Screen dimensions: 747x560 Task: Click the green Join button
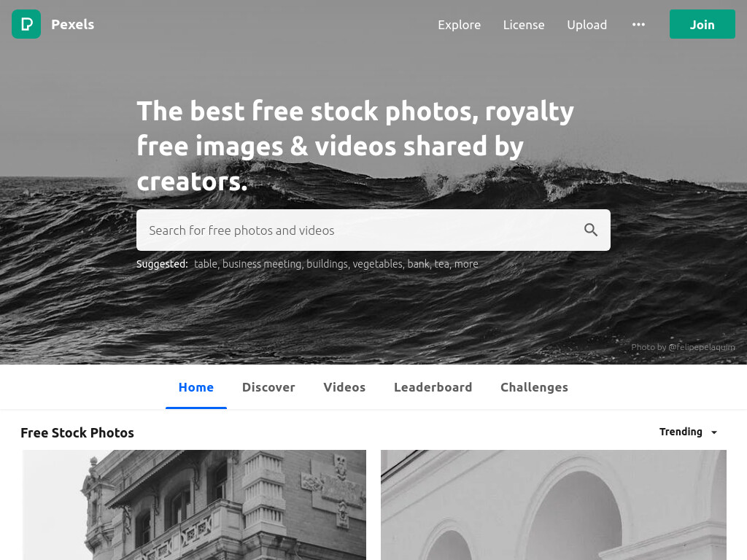703,24
